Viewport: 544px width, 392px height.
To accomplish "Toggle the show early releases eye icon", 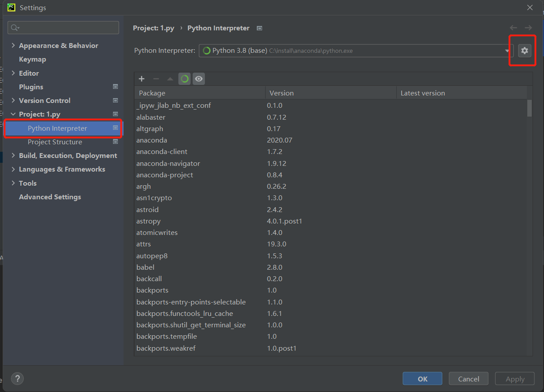I will (199, 79).
